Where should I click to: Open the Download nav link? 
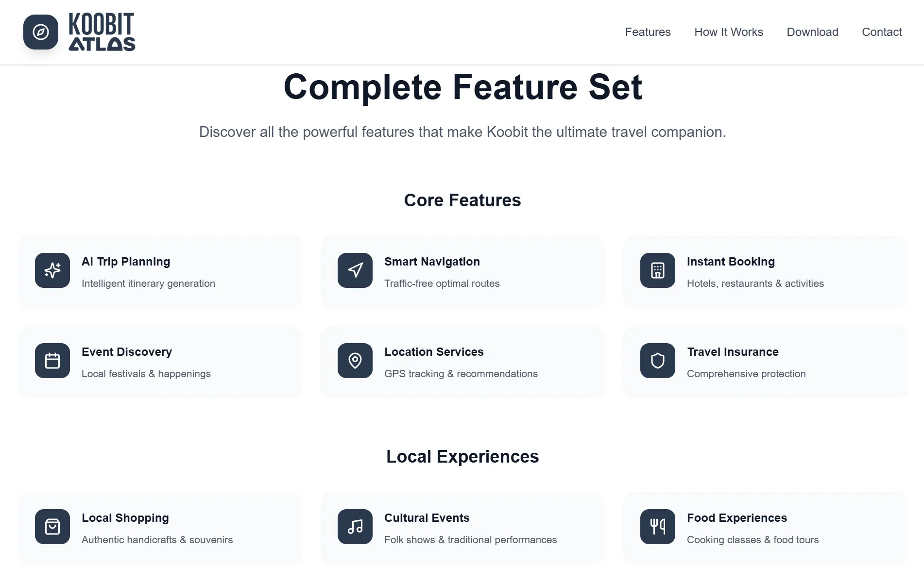tap(812, 32)
